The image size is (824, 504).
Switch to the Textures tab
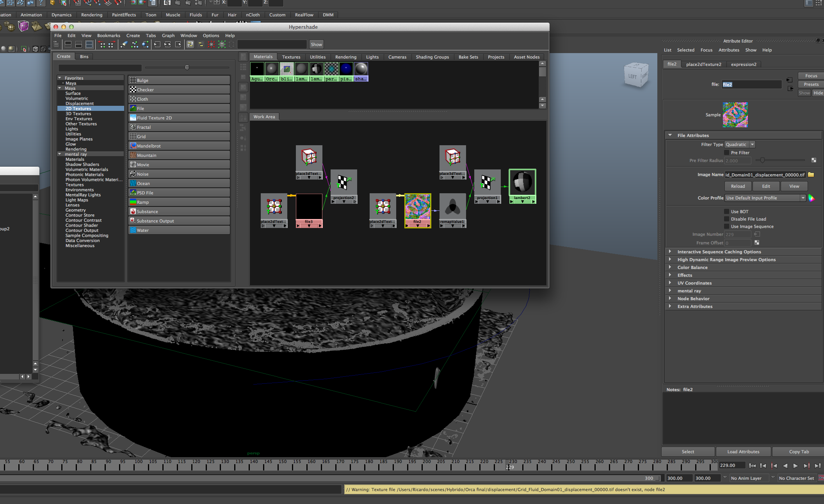(x=291, y=57)
